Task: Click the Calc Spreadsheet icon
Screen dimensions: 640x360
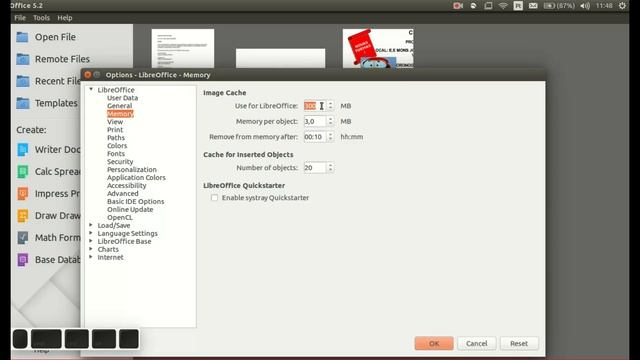Action: (x=23, y=172)
